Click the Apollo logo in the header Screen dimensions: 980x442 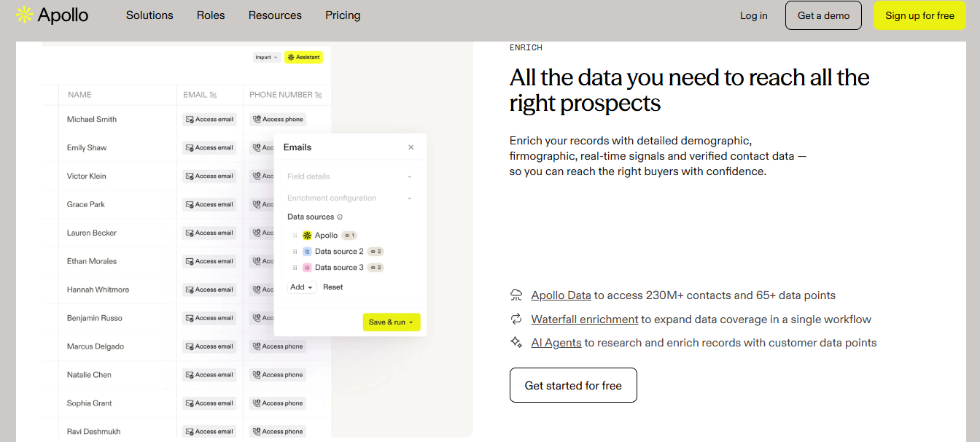[52, 15]
